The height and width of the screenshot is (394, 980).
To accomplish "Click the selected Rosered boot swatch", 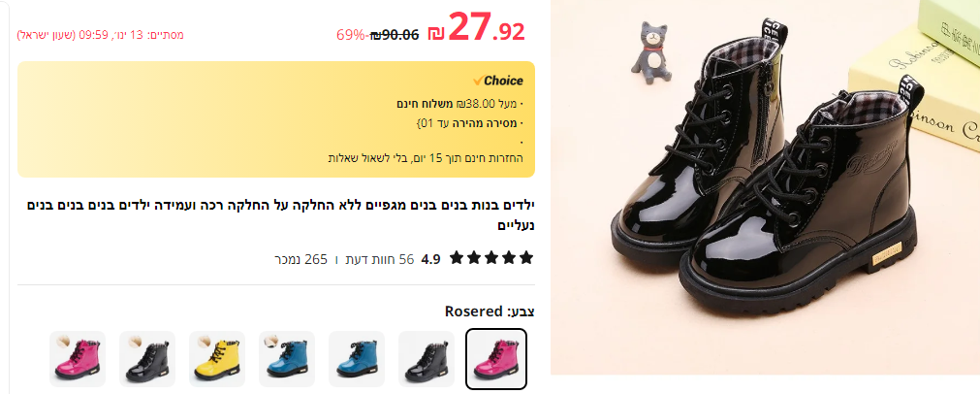I will coord(496,359).
